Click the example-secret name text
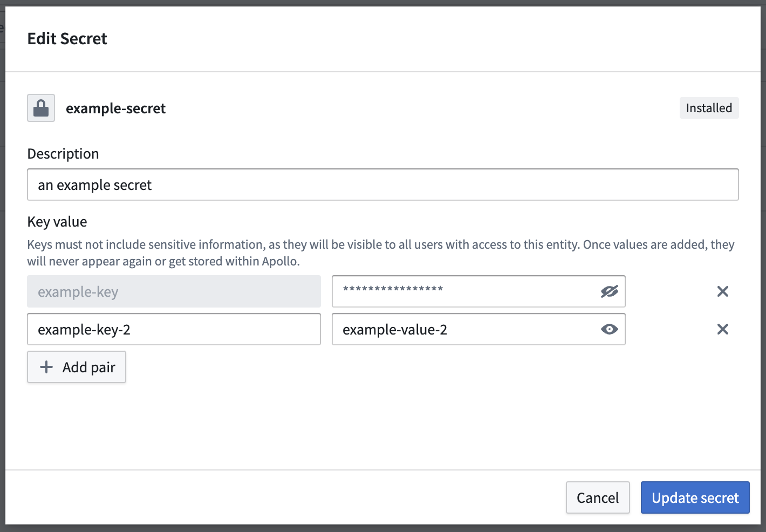The width and height of the screenshot is (766, 532). coord(116,108)
